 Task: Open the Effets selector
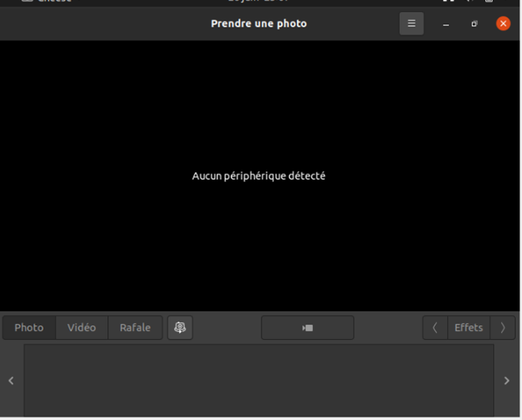tap(468, 328)
